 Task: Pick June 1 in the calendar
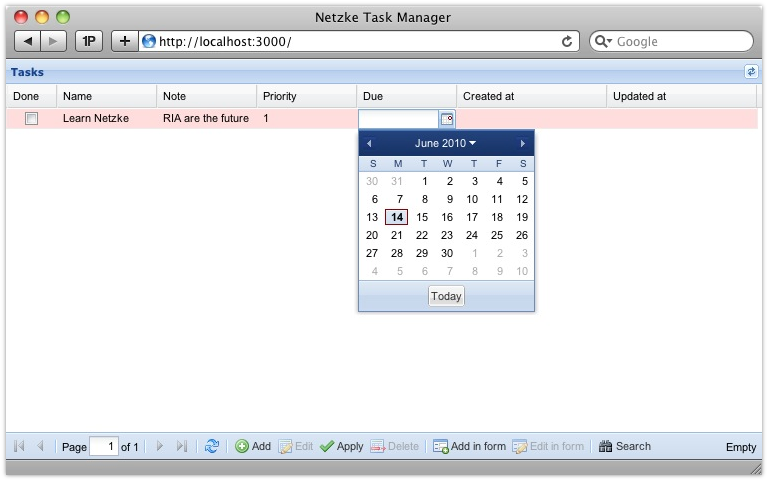coord(424,181)
